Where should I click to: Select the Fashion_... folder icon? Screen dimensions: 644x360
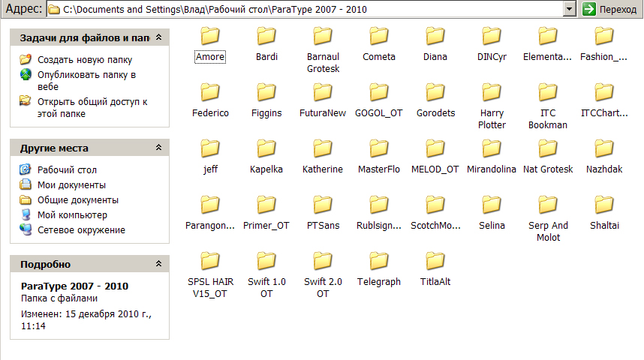coord(603,36)
